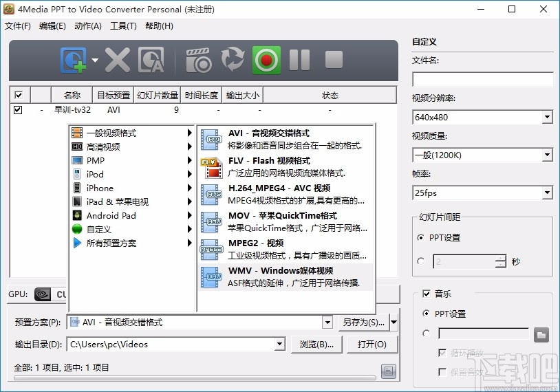Select PPT设置 radio under 幻灯片间距
Screen dimensions: 560x392
(421, 237)
